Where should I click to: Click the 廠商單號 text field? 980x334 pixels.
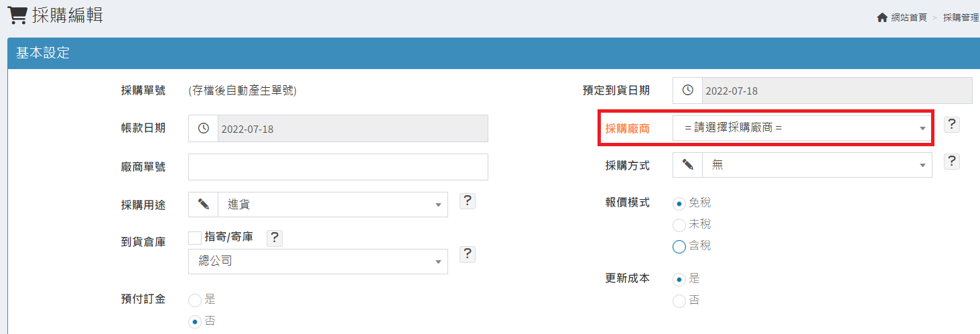coord(338,167)
